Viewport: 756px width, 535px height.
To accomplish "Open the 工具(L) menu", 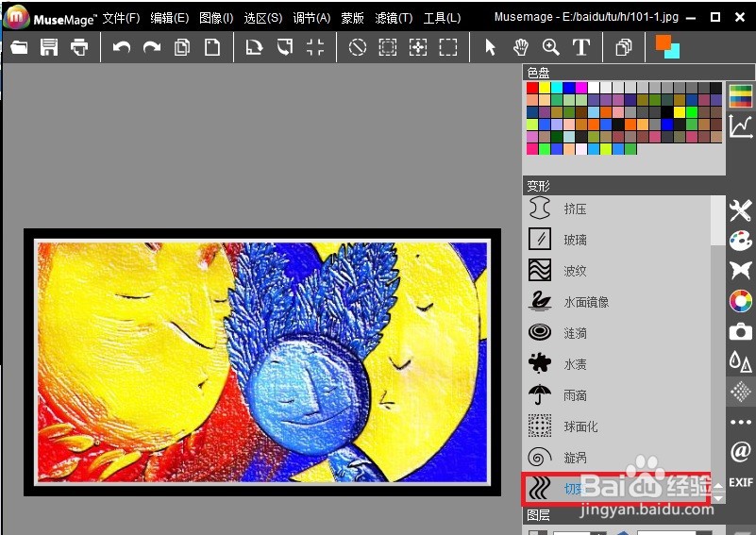I will click(x=442, y=18).
